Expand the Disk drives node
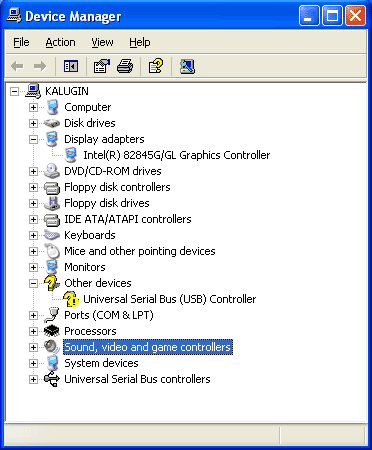This screenshot has height=450, width=372. pos(33,123)
